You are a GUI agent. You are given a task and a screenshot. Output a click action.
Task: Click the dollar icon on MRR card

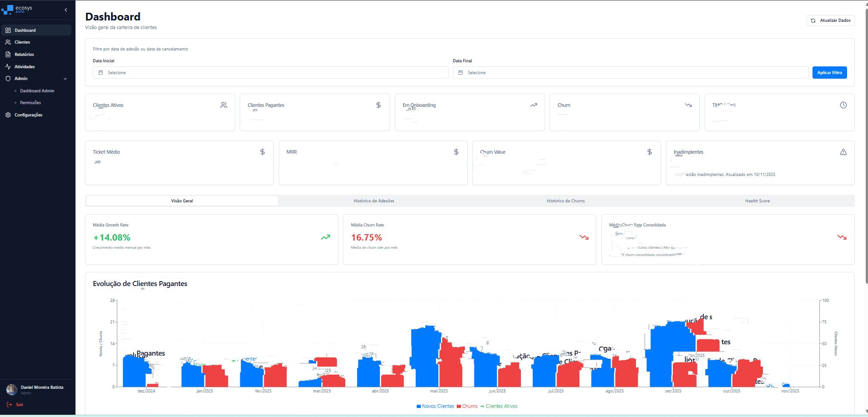click(x=456, y=152)
